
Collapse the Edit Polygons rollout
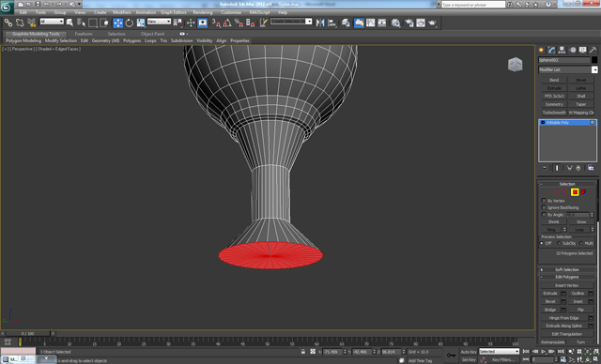(567, 277)
